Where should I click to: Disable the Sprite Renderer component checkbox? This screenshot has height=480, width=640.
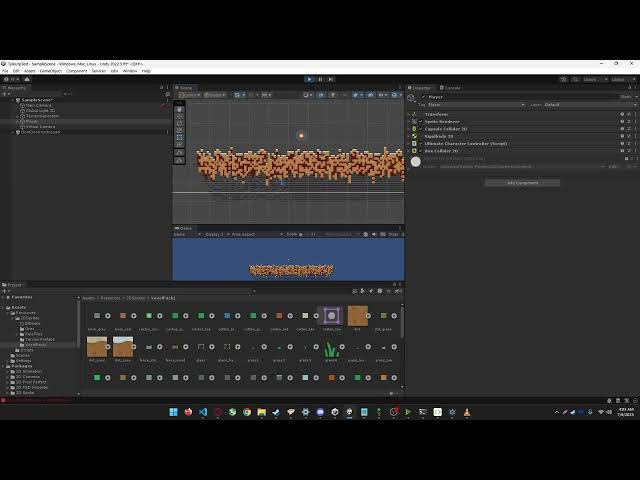(421, 121)
